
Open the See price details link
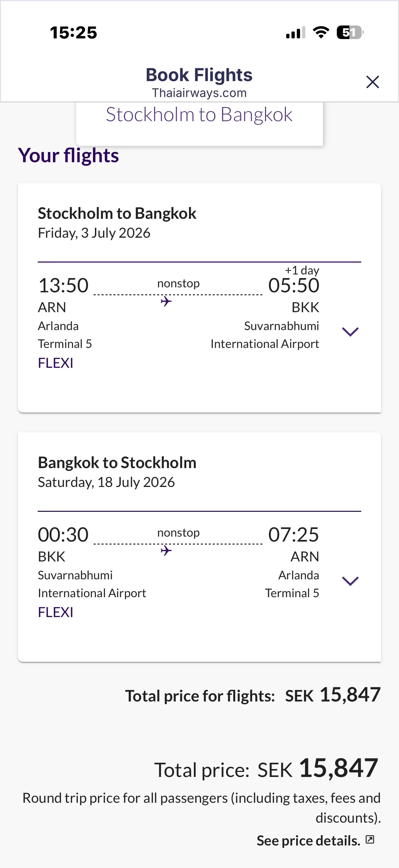(x=308, y=841)
